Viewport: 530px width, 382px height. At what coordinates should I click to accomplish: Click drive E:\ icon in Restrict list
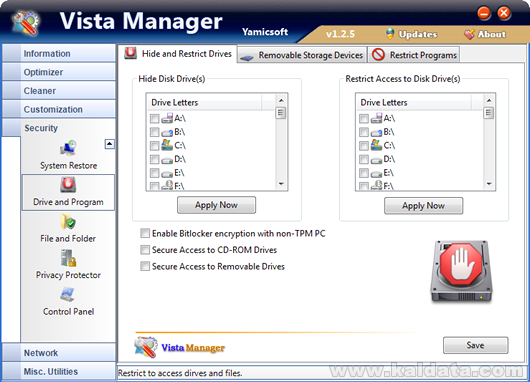point(376,174)
